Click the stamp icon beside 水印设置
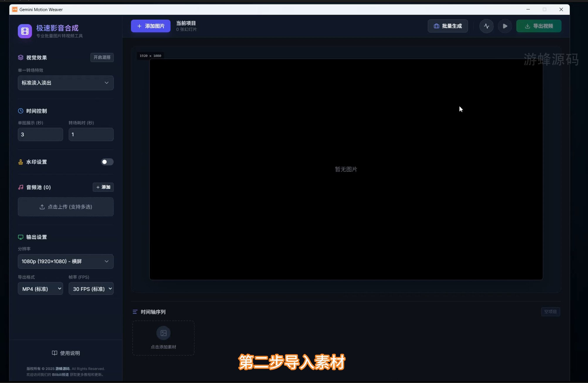This screenshot has height=383, width=588. tap(21, 162)
